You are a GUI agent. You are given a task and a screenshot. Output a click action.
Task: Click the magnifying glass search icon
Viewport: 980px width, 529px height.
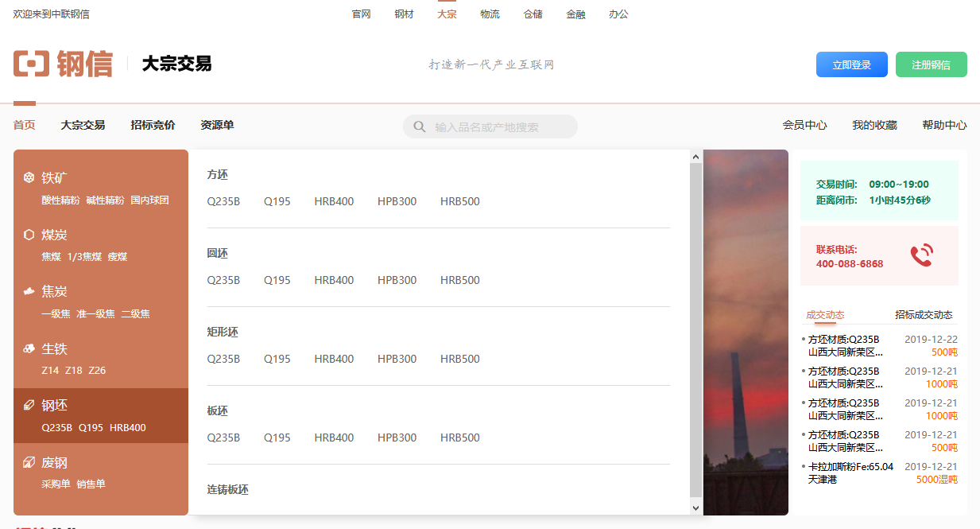420,126
